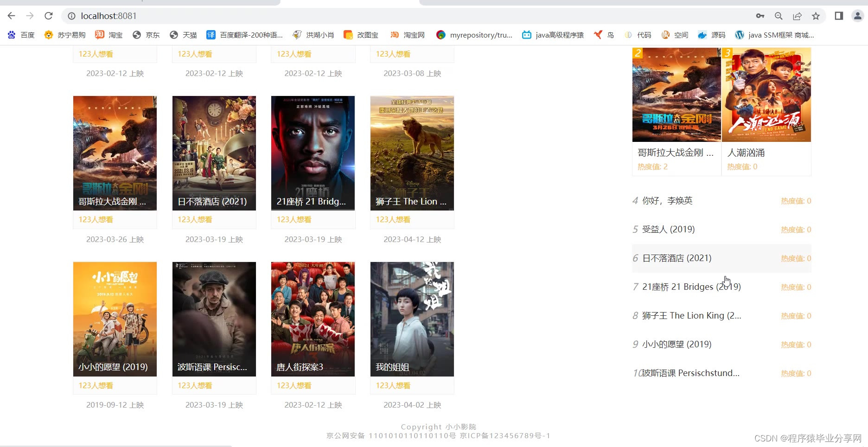Click 2019-09-12 上映 release date
The image size is (868, 447).
point(115,405)
